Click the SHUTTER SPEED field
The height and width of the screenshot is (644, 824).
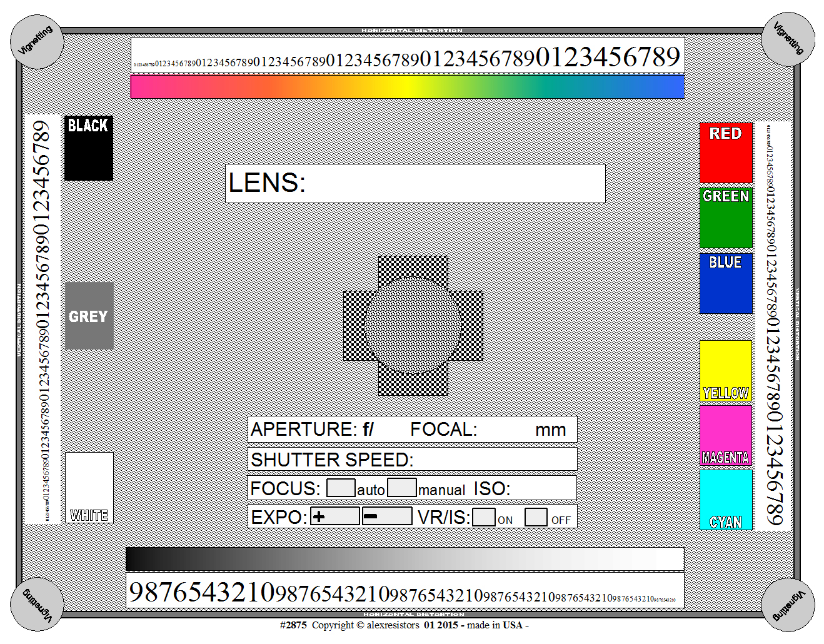pos(413,460)
